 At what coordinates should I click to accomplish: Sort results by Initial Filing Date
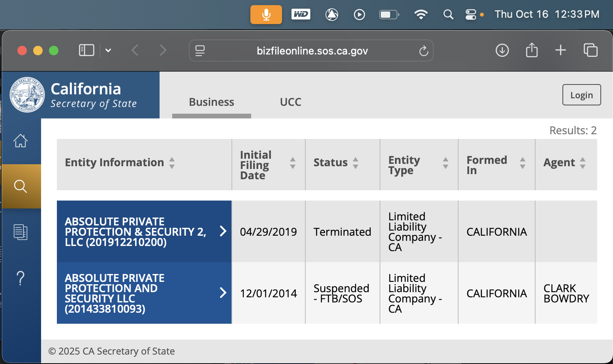click(293, 163)
